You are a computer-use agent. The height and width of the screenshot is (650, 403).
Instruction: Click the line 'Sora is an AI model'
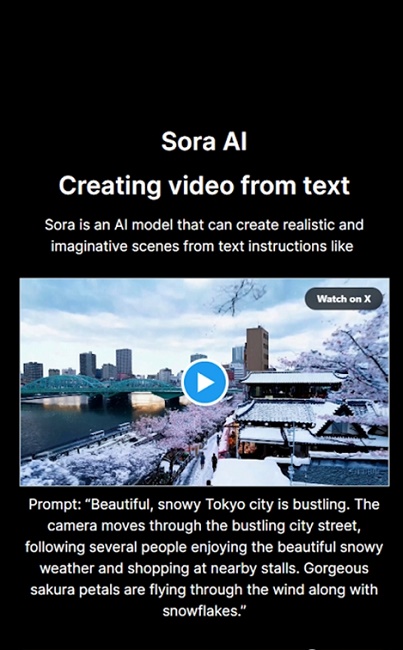(x=204, y=225)
